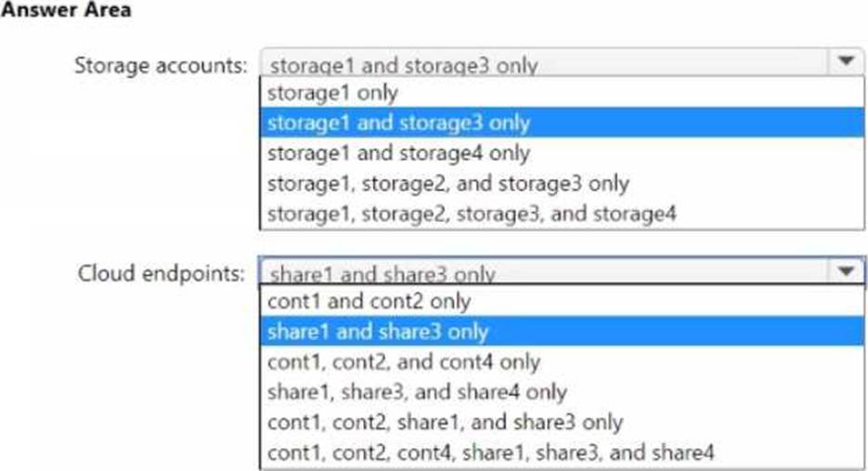The image size is (868, 471).
Task: Choose 'cont1, cont2, share1, and share3 only'
Action: click(445, 423)
